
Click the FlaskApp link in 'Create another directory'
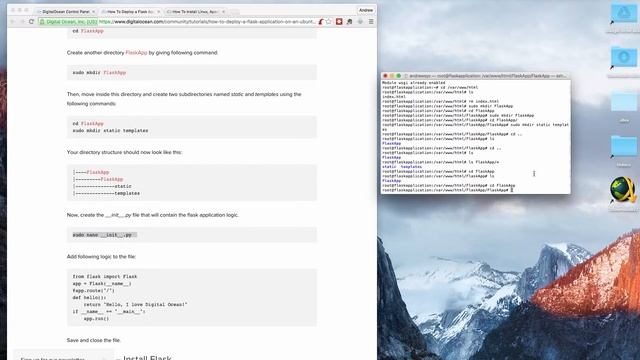(x=136, y=53)
